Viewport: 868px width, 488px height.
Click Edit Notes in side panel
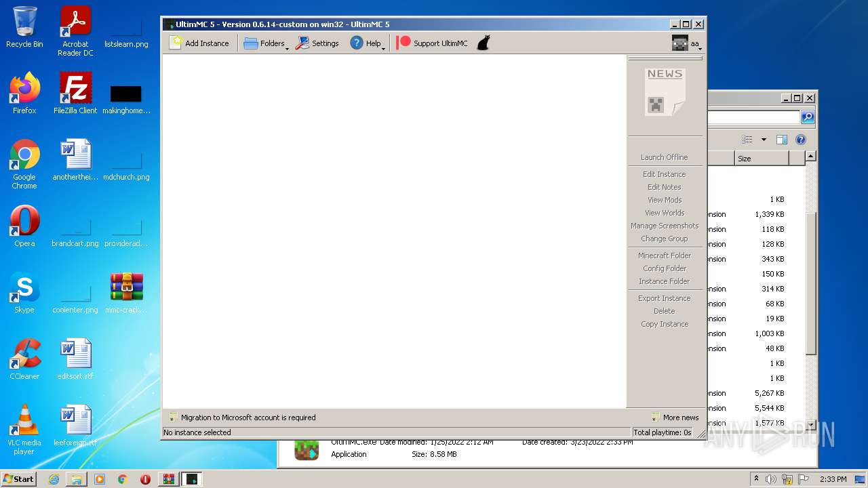665,187
